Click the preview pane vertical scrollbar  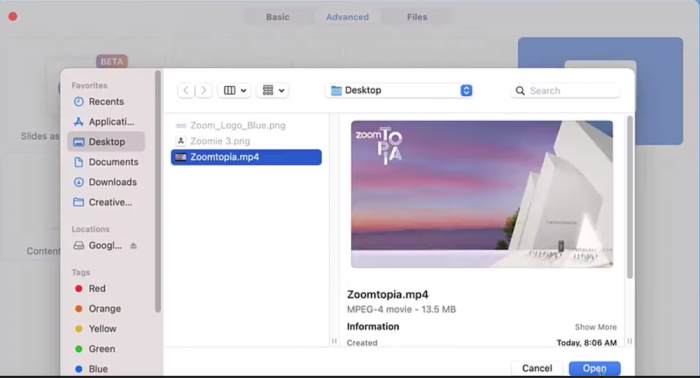tap(630, 197)
